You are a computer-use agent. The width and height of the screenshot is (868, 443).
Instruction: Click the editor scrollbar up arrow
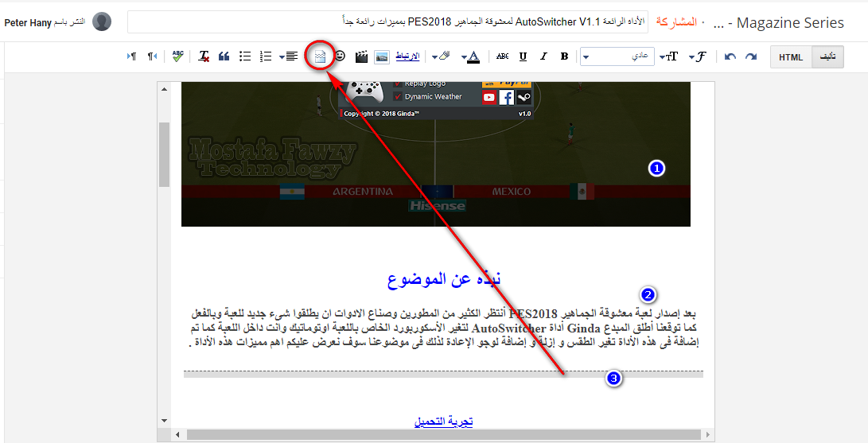point(164,89)
